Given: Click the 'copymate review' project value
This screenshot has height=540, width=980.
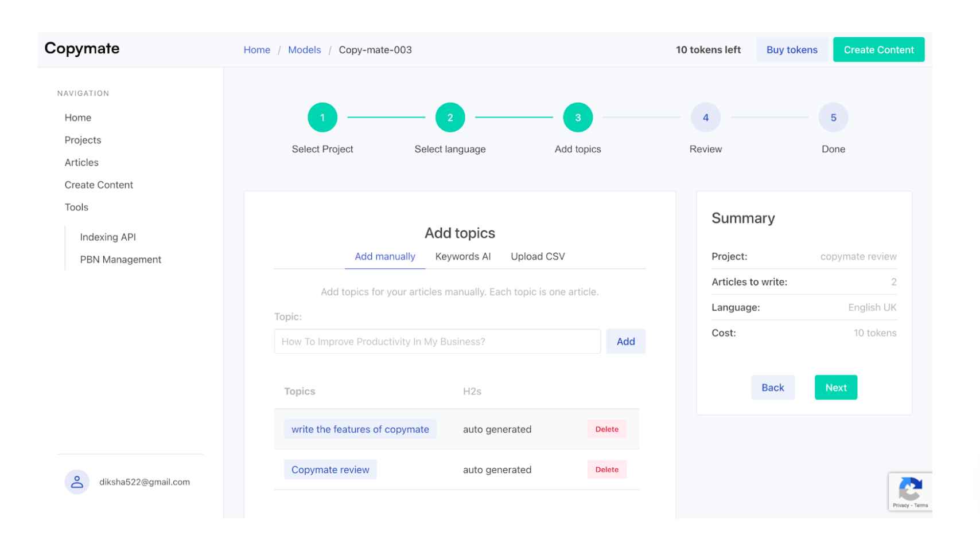Looking at the screenshot, I should [858, 256].
